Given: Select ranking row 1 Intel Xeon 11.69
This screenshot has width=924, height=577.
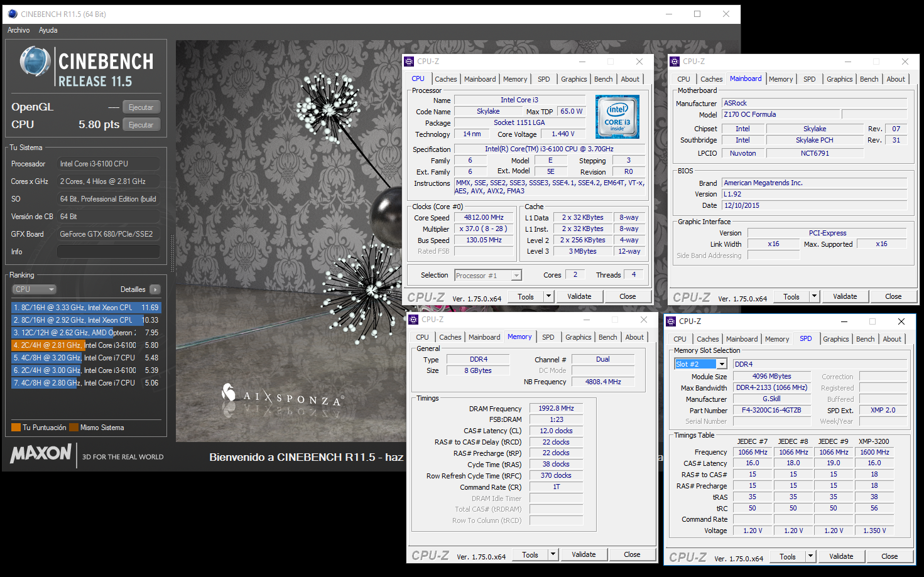Looking at the screenshot, I should (86, 308).
